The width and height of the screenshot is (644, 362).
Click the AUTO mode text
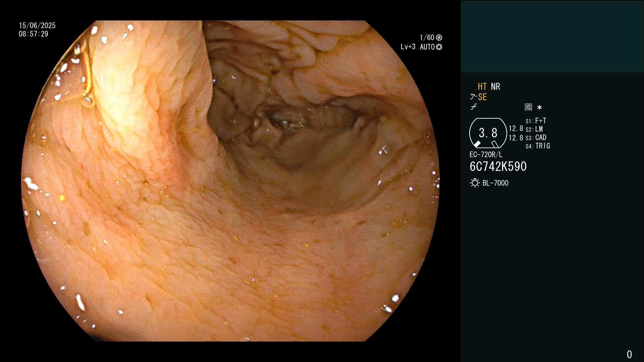pyautogui.click(x=427, y=47)
